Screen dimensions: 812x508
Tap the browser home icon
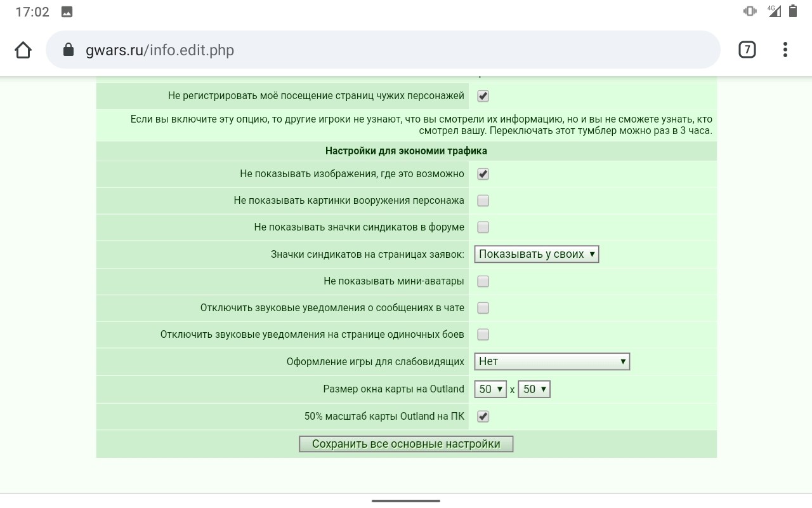(x=23, y=50)
